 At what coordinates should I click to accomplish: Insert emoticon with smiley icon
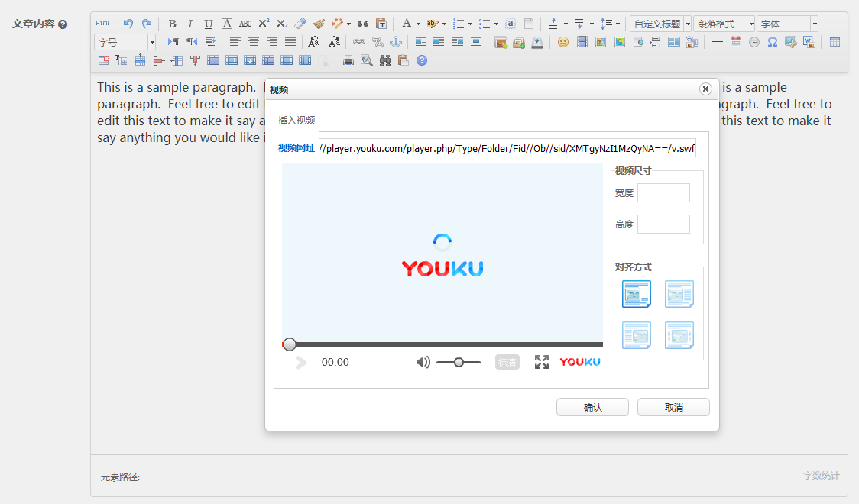point(562,42)
